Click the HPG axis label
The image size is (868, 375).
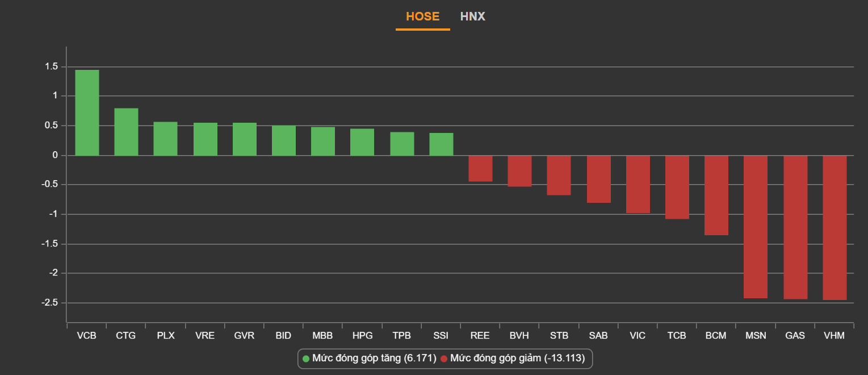point(362,336)
